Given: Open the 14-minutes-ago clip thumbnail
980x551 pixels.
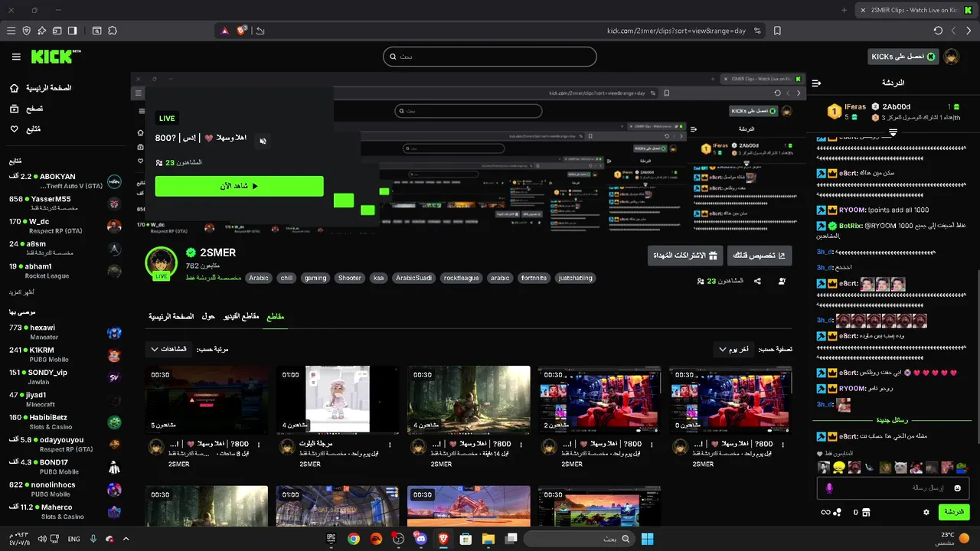Looking at the screenshot, I should tap(469, 399).
